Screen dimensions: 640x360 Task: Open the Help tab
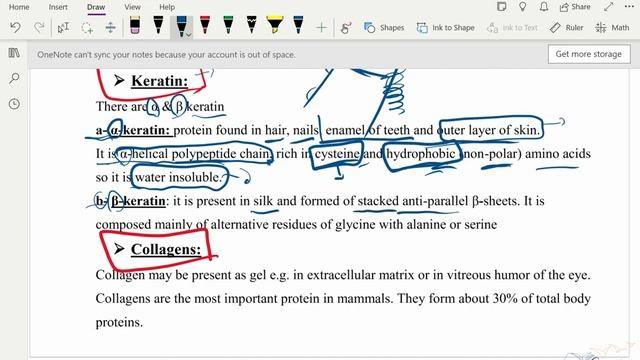pos(167,7)
